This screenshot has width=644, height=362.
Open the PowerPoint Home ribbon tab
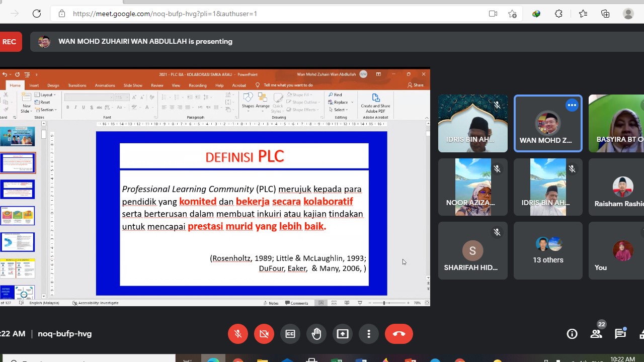click(15, 85)
